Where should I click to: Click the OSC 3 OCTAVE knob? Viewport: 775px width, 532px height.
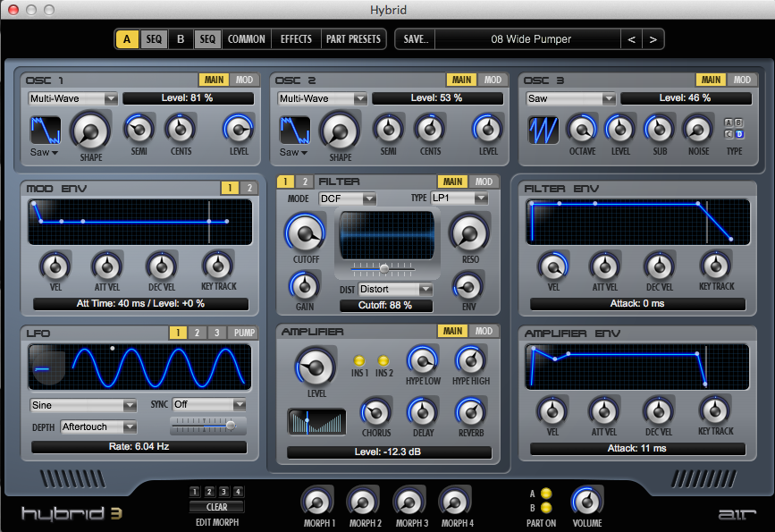coord(582,130)
